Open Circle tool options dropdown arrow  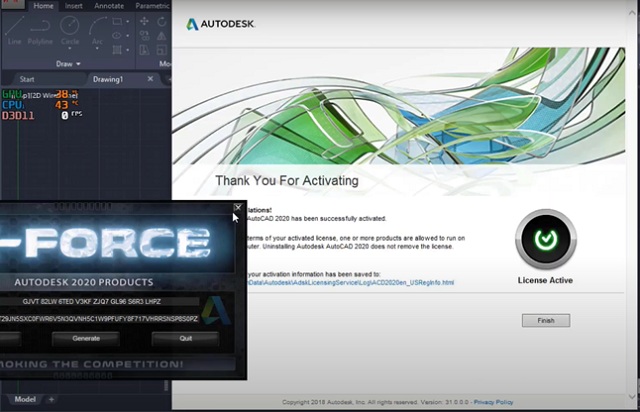(x=70, y=49)
